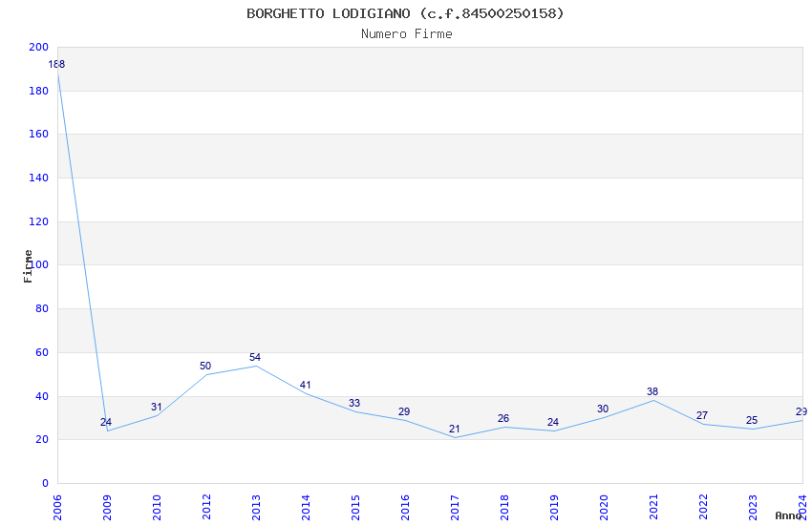
Task: Click the data label 54 above 2013
Action: click(x=255, y=357)
